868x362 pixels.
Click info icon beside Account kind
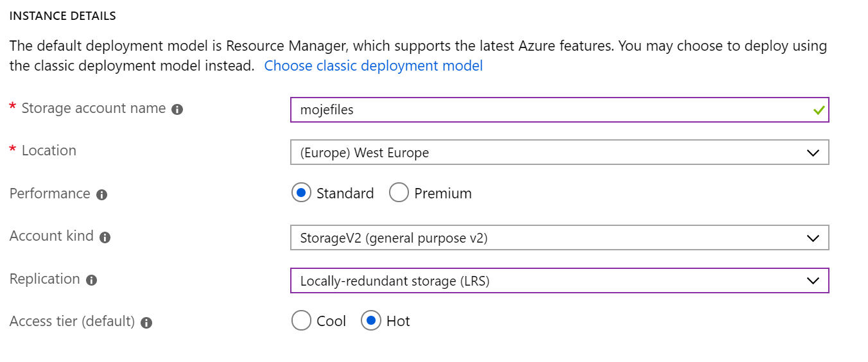pyautogui.click(x=105, y=237)
